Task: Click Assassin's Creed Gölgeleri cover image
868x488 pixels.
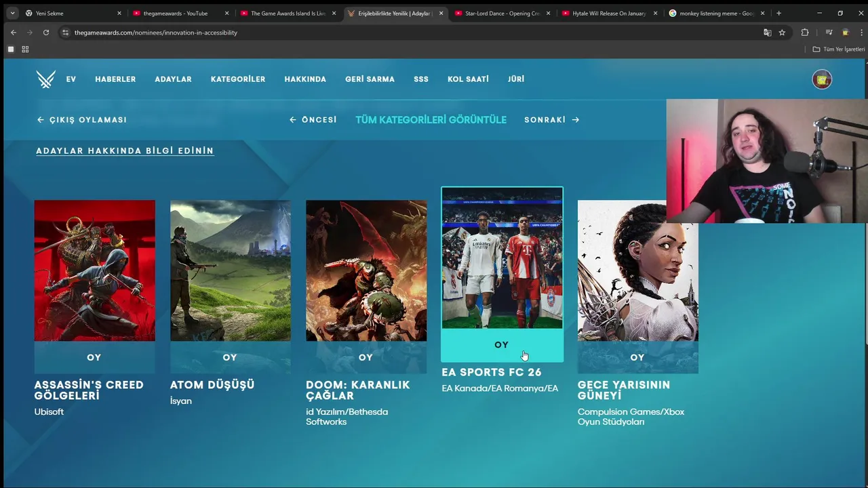Action: [x=94, y=270]
